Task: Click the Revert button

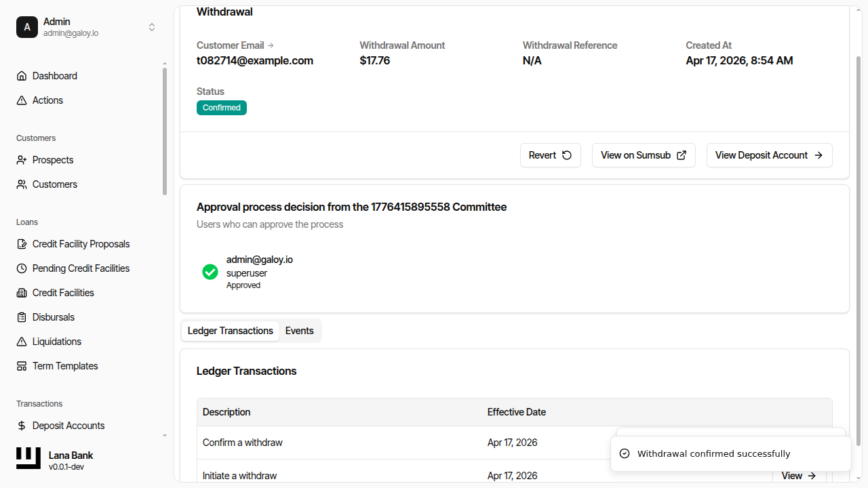Action: click(550, 155)
